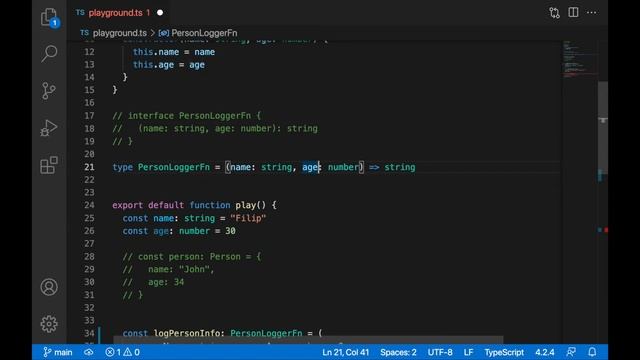
Task: Open the Source Control view
Action: pos(49,91)
